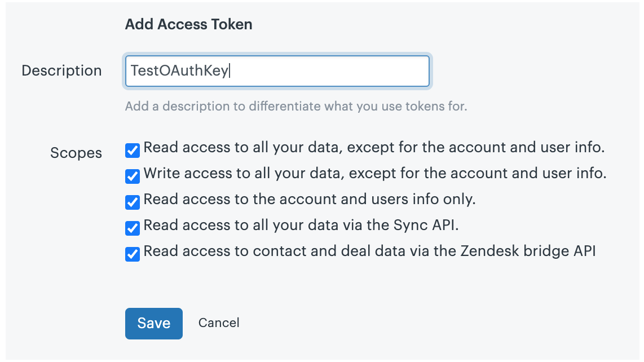Image resolution: width=644 pixels, height=362 pixels.
Task: Uncheck the write access to all data checkbox
Action: click(x=133, y=176)
